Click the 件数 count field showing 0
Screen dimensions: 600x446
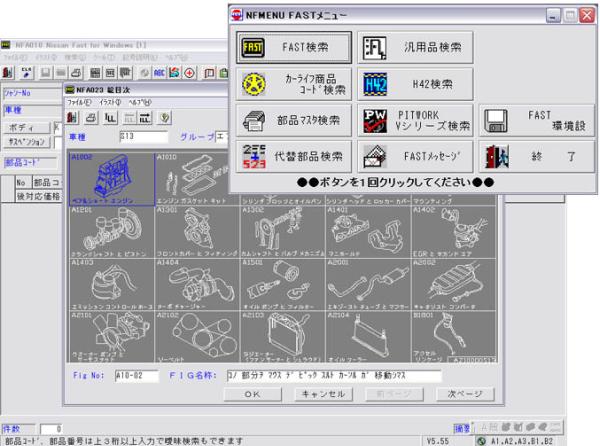pyautogui.click(x=51, y=429)
